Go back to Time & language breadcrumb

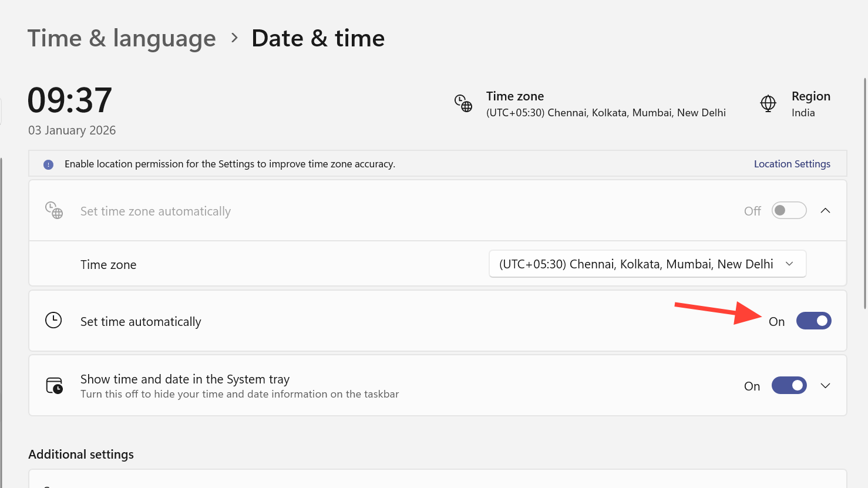pos(122,39)
